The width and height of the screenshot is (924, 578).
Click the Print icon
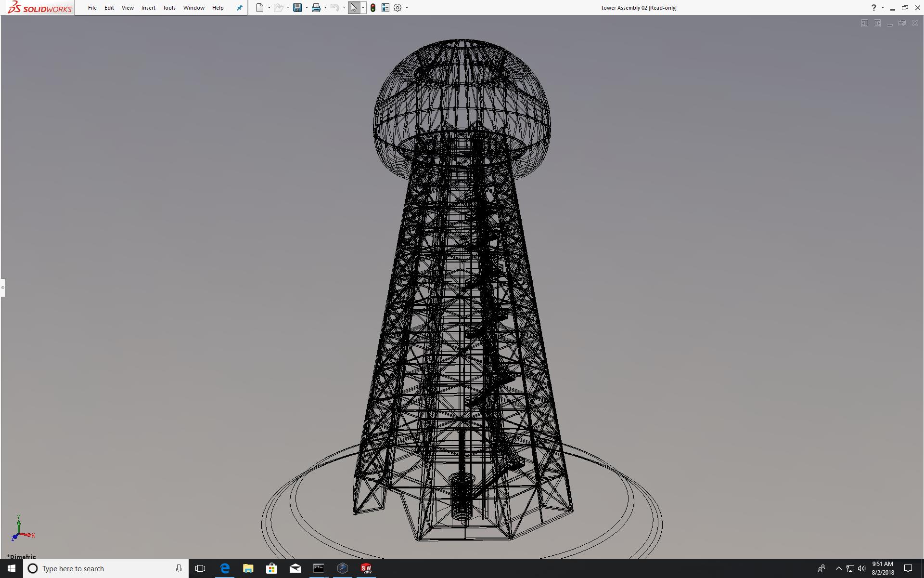point(316,8)
